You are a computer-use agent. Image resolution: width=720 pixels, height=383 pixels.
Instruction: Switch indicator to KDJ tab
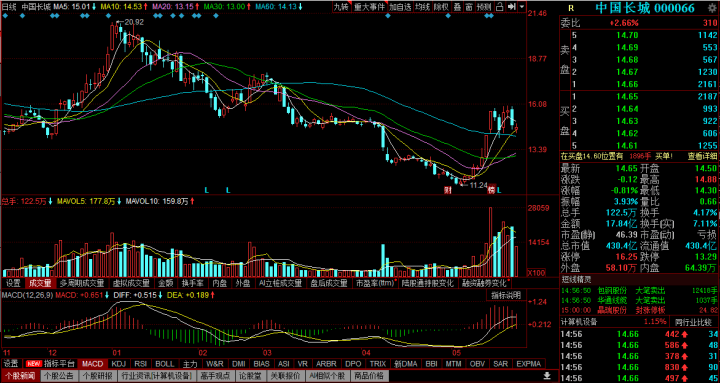(118, 364)
